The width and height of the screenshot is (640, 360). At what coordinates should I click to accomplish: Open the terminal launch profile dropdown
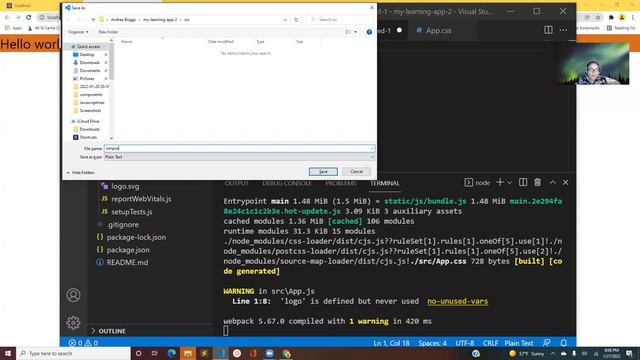point(509,183)
